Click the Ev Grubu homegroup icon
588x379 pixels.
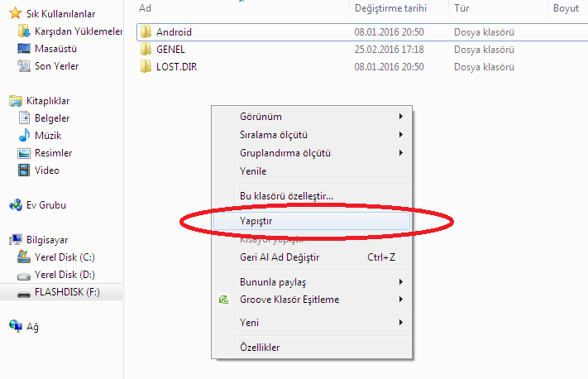[x=15, y=205]
